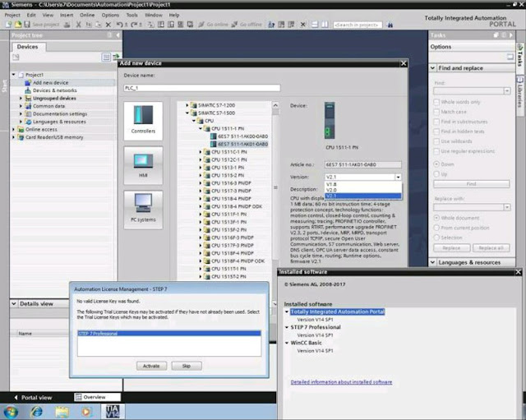Click the Replace all button

(x=491, y=248)
